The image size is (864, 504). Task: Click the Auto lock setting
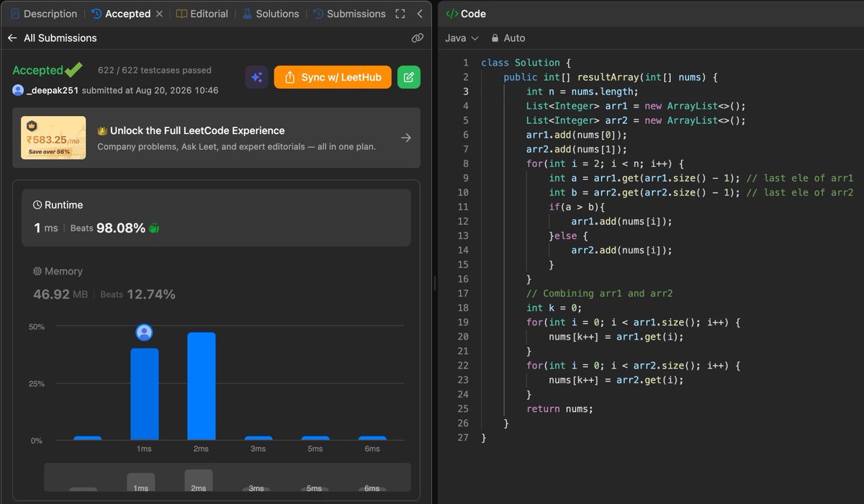click(508, 38)
